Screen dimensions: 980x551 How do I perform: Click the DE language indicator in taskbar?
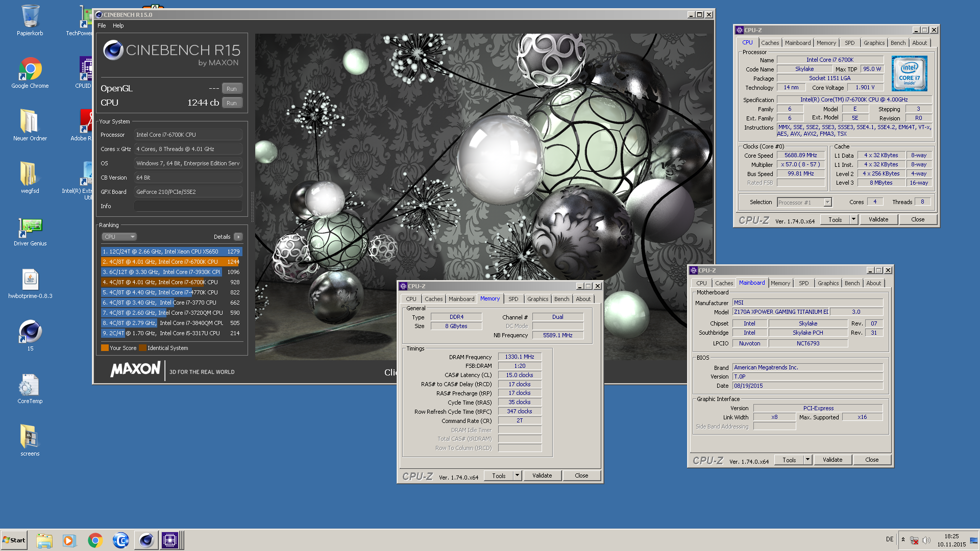click(x=890, y=539)
